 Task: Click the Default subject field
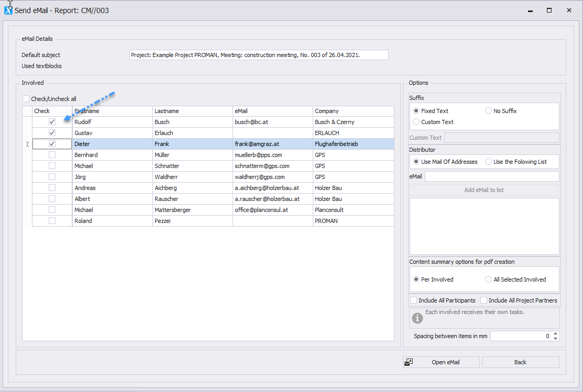coord(259,55)
